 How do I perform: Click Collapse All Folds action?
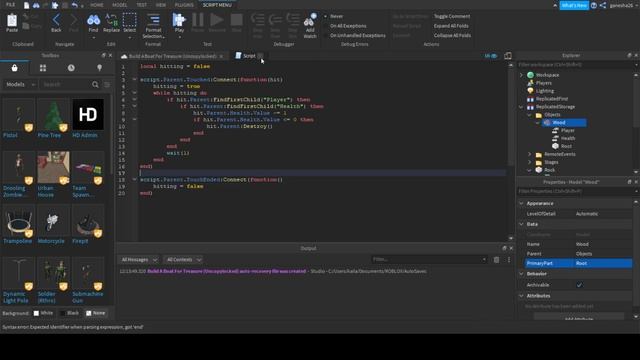[x=452, y=36]
